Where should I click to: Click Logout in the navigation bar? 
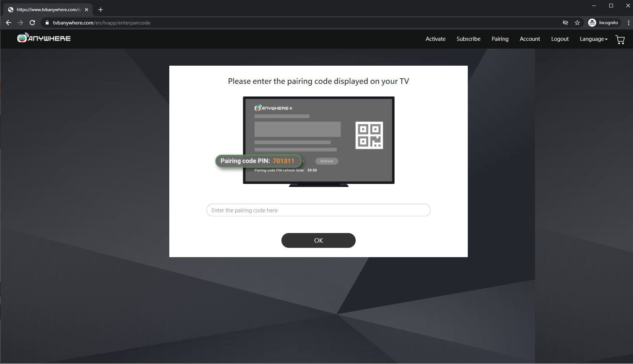click(560, 39)
